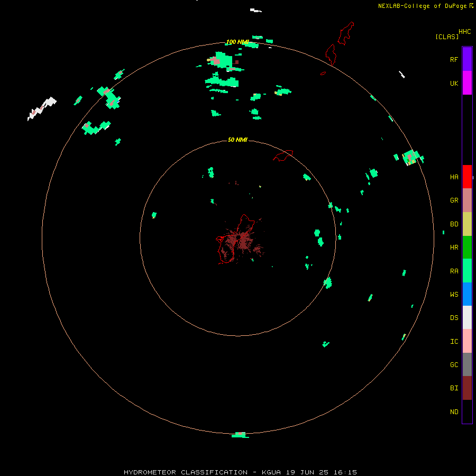The height and width of the screenshot is (476, 476).
Task: Click the GR legend label
Action: pos(454,200)
